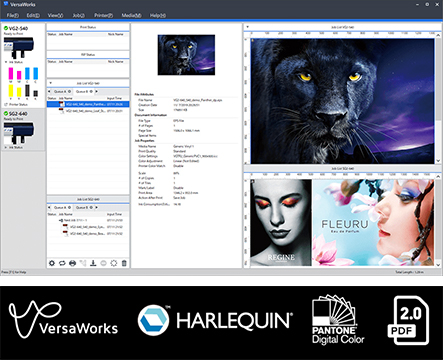The width and height of the screenshot is (443, 360).
Task: Click the RIP refresh arrows icon
Action: point(62,263)
